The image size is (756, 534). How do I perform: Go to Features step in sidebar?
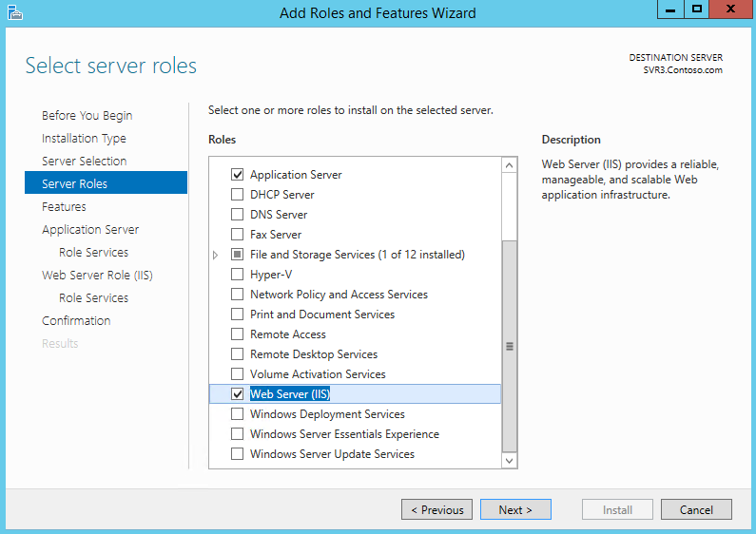(x=64, y=207)
